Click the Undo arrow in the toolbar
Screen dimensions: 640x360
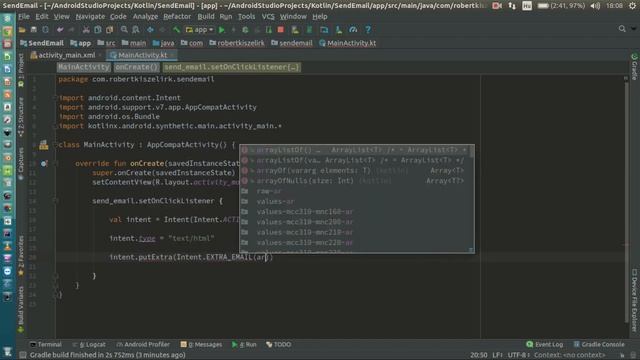[60, 30]
